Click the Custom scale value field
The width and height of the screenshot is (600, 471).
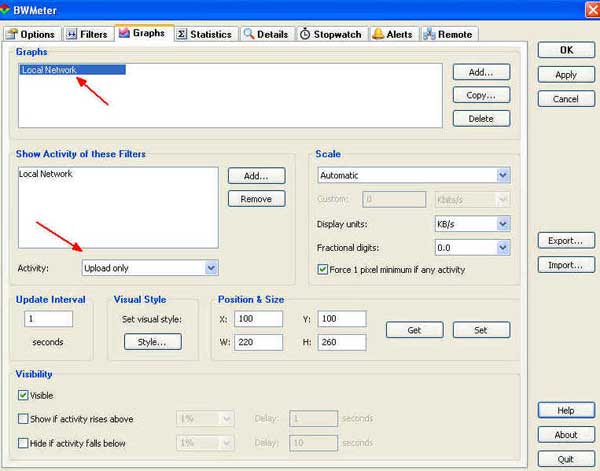(x=394, y=199)
